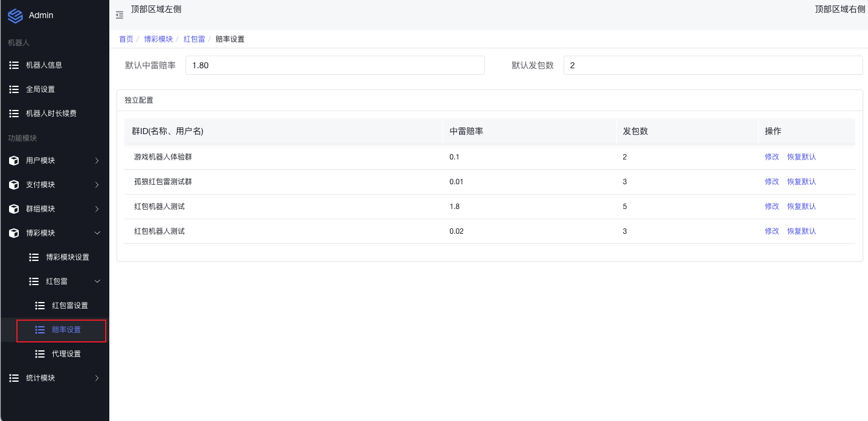
Task: Toggle the sidebar collapse icon
Action: 120,15
